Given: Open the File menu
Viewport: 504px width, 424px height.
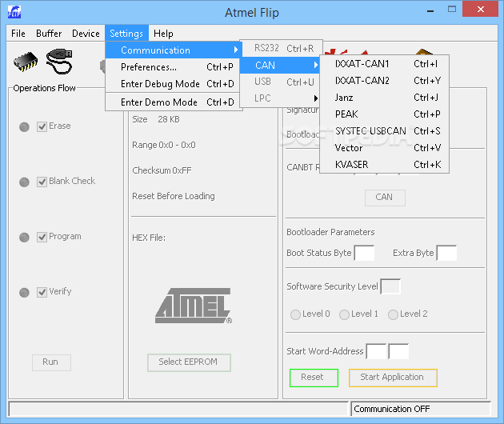Looking at the screenshot, I should [18, 34].
